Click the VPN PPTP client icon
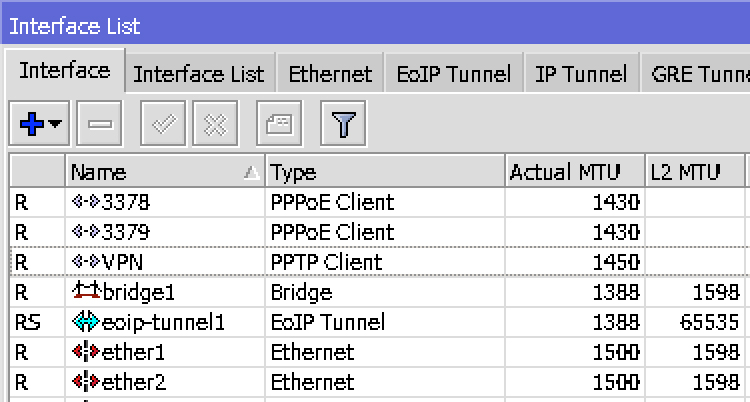The height and width of the screenshot is (402, 750). point(84,263)
